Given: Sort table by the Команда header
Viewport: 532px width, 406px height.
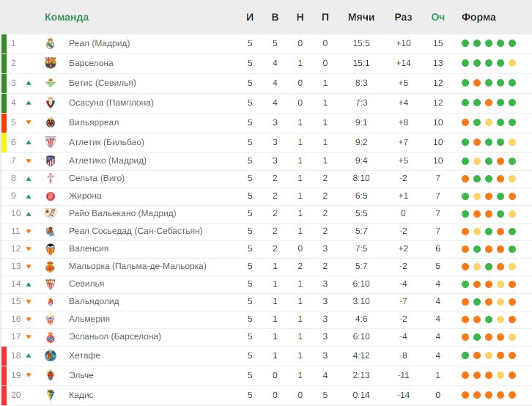Looking at the screenshot, I should pyautogui.click(x=67, y=17).
